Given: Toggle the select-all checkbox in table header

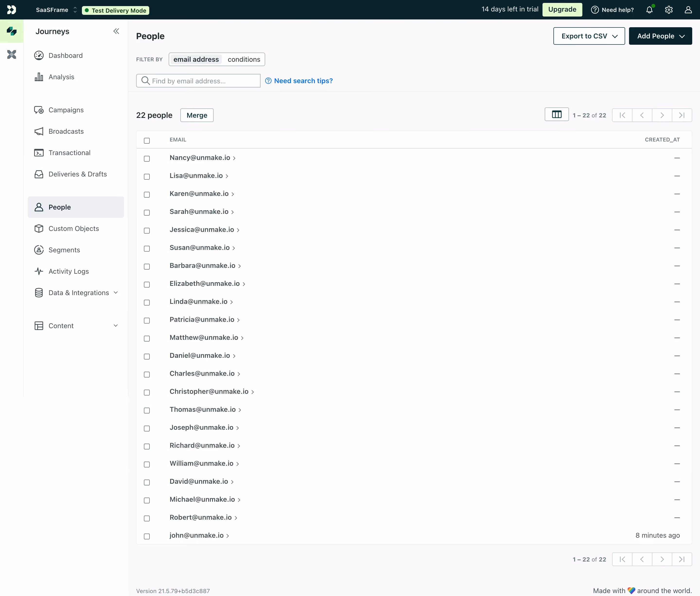Looking at the screenshot, I should point(147,140).
